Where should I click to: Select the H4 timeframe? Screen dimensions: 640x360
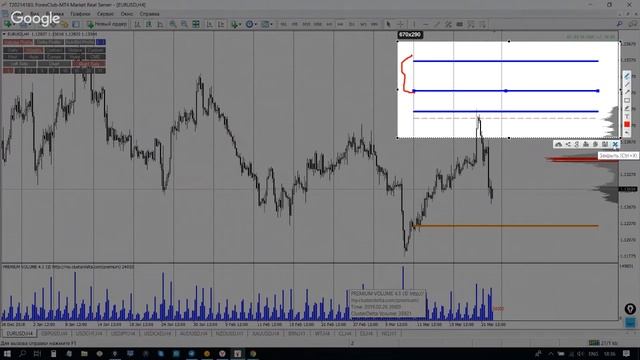[340, 24]
